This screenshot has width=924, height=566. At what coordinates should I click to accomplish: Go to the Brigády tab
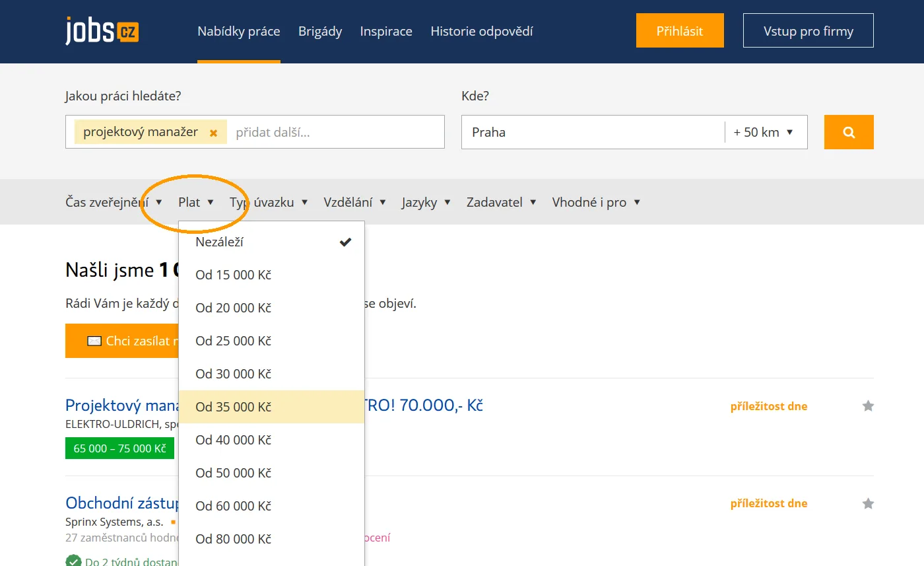point(320,31)
